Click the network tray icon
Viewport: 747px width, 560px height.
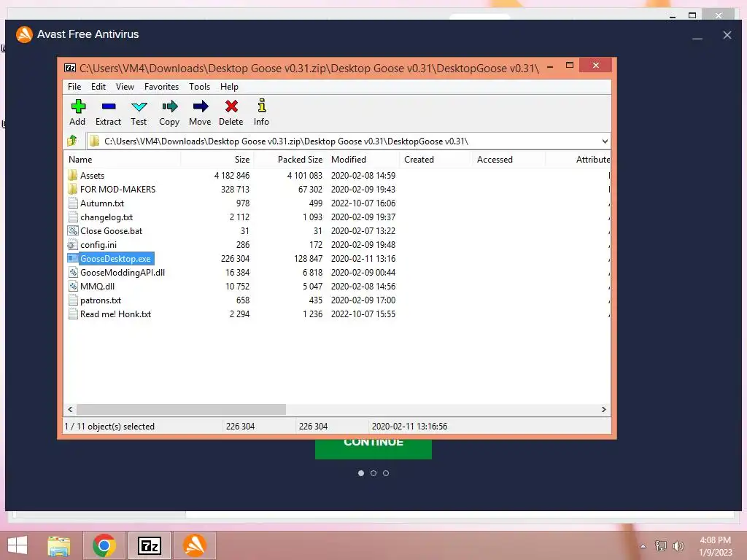(661, 546)
